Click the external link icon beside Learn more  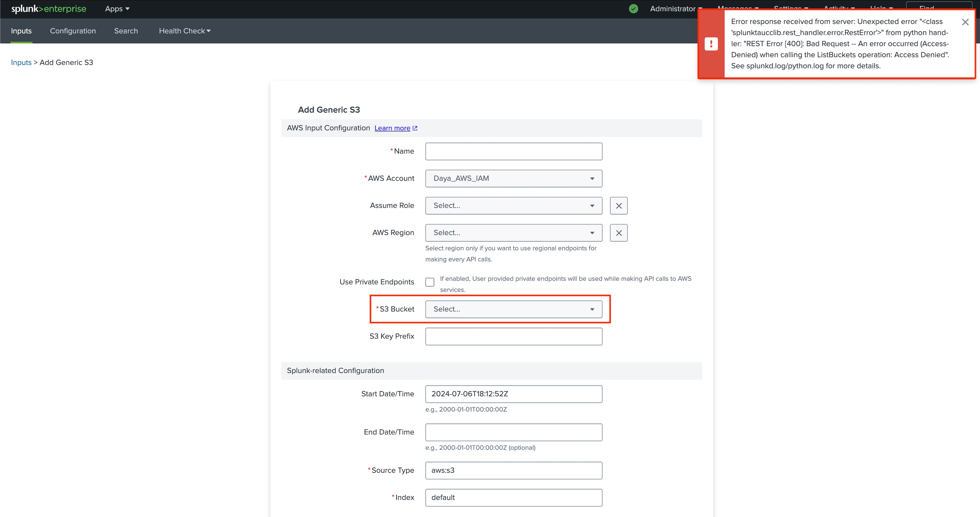(x=415, y=128)
